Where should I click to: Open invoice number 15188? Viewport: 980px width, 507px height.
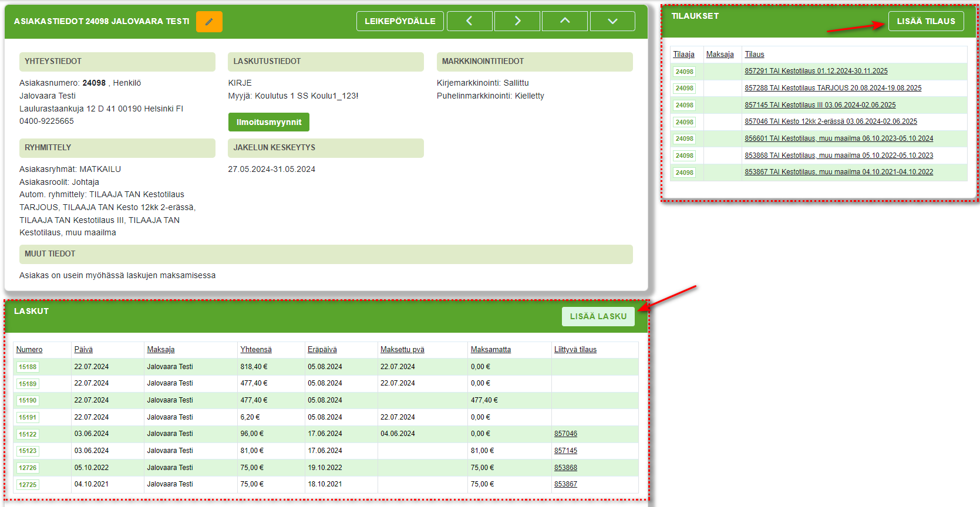(x=28, y=367)
